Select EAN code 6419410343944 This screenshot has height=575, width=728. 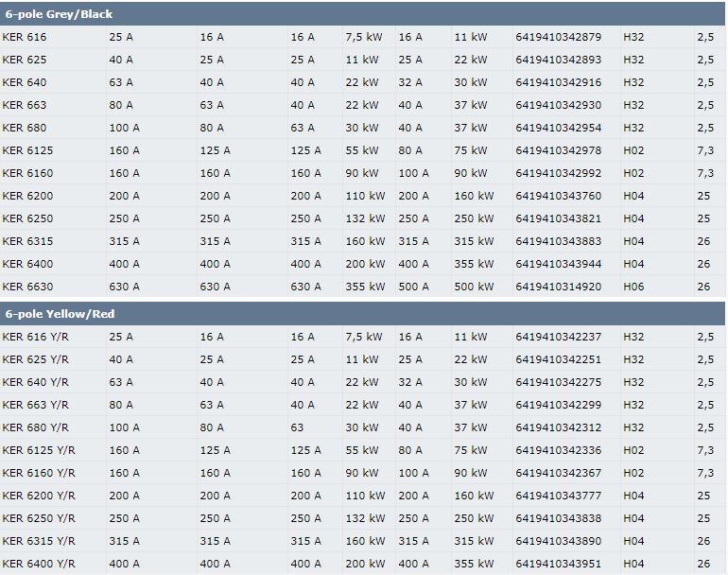[558, 264]
